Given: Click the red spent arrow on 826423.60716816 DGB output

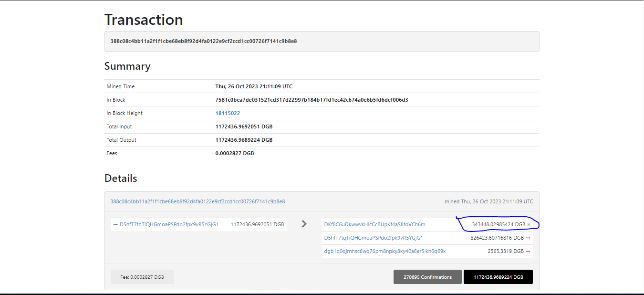Looking at the screenshot, I should 528,238.
